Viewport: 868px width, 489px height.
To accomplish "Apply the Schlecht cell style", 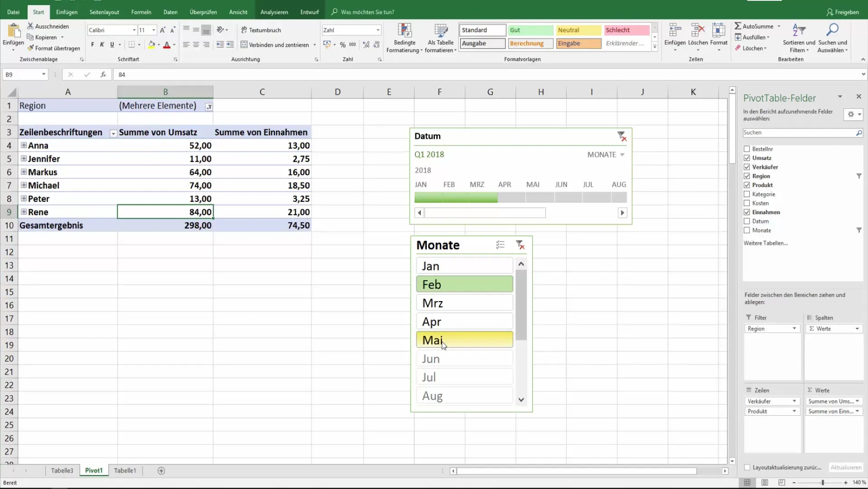I will pyautogui.click(x=626, y=30).
